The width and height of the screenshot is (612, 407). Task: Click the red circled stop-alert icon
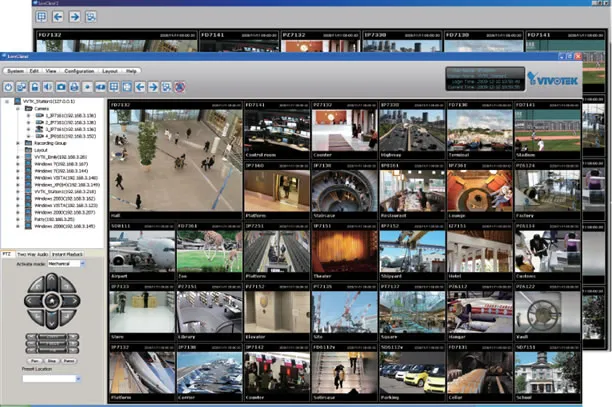180,87
